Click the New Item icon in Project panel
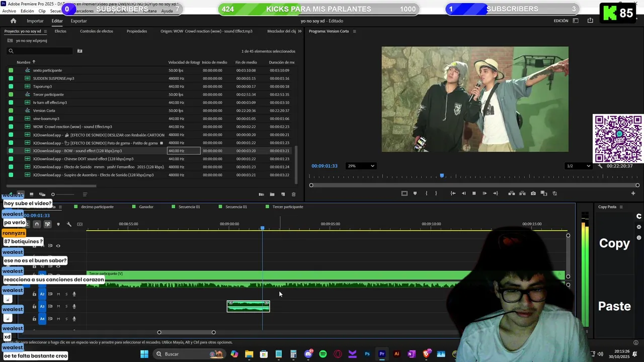 click(283, 195)
